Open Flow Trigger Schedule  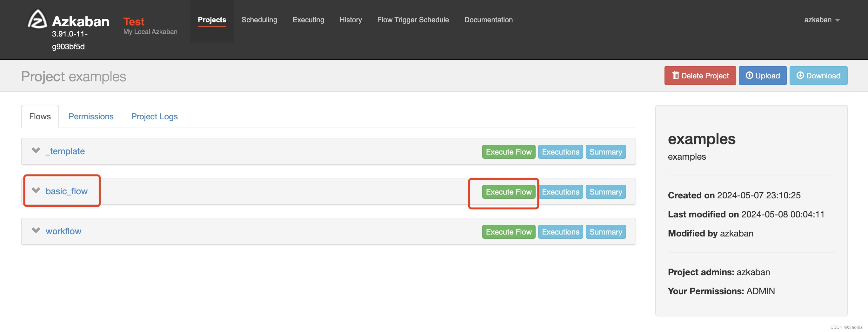click(413, 20)
